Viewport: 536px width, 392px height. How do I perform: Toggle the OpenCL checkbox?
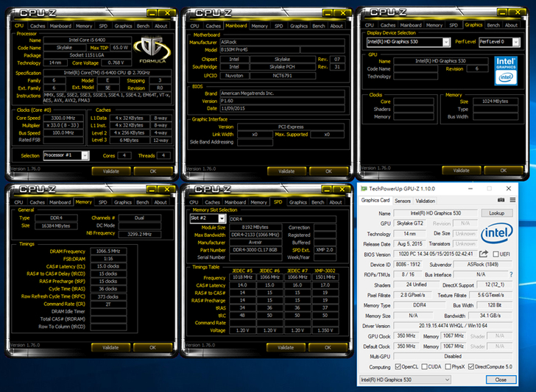pyautogui.click(x=398, y=366)
